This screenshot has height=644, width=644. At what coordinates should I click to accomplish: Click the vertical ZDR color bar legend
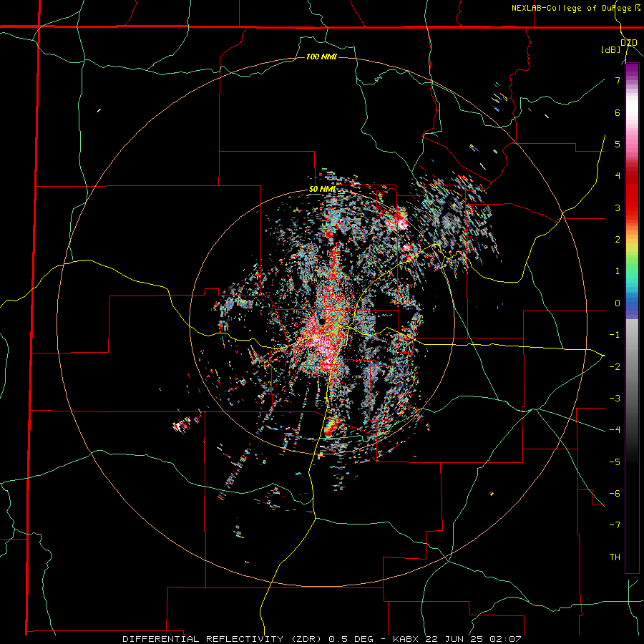coord(632,318)
